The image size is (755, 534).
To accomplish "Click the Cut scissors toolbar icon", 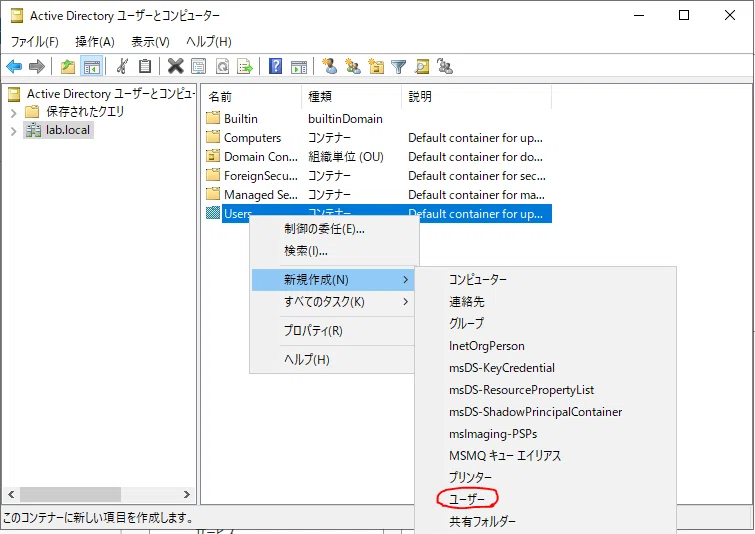I will pyautogui.click(x=122, y=66).
